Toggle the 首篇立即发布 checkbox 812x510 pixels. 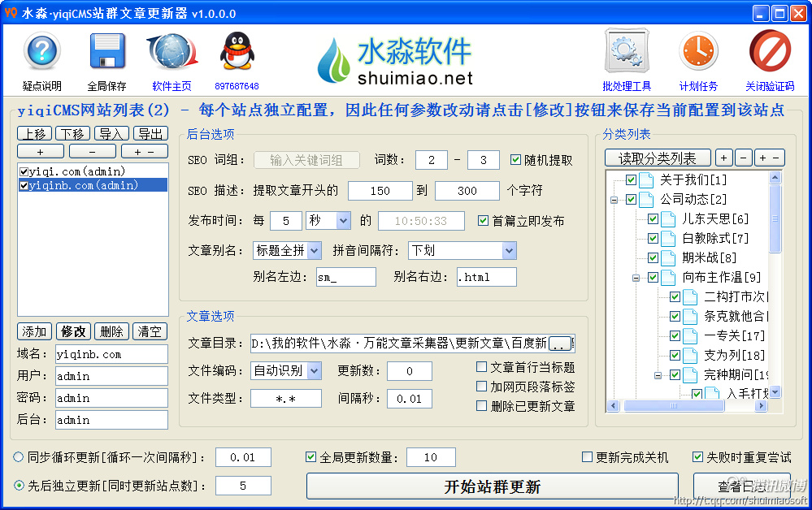[483, 221]
